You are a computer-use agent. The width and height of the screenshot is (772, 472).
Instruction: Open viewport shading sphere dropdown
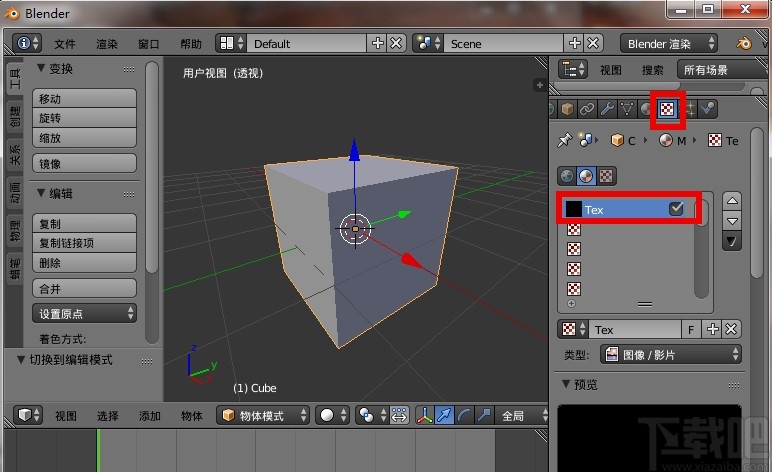332,415
